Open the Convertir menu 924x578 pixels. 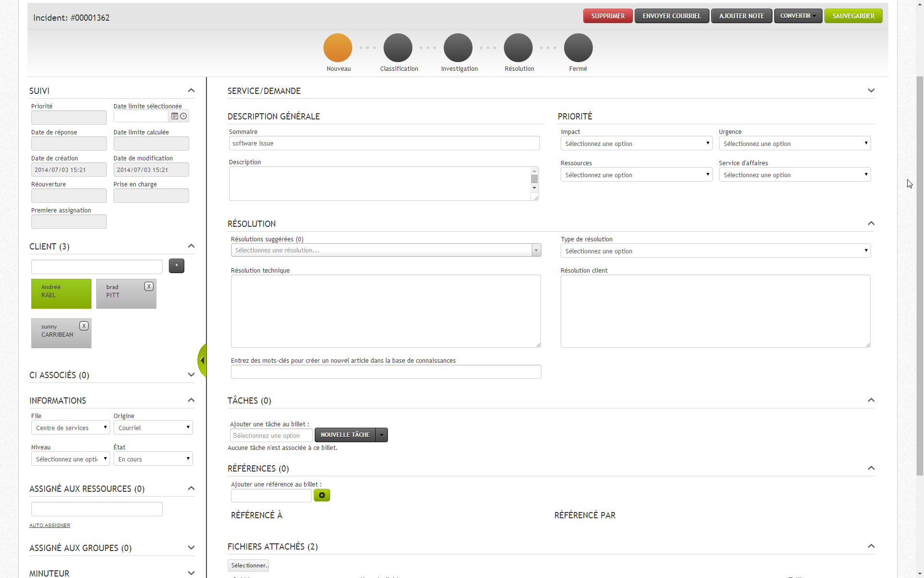click(798, 16)
